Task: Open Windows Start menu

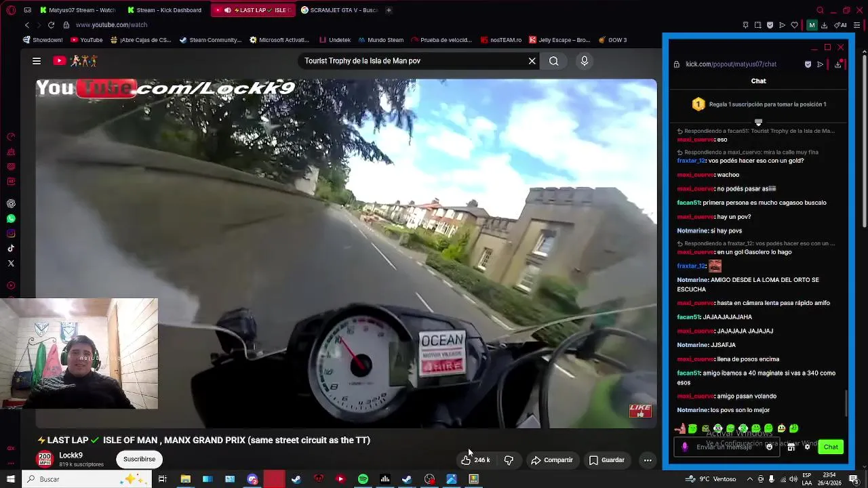Action: point(10,479)
